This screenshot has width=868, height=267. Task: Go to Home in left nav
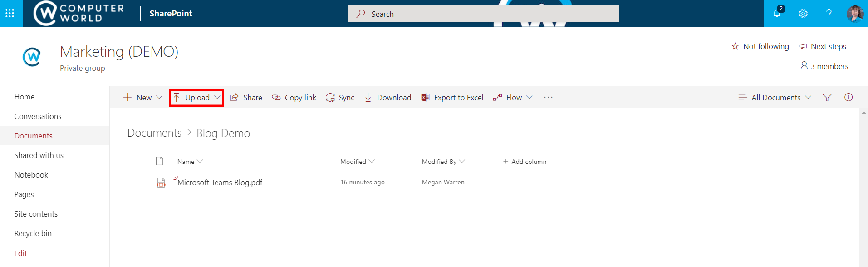point(25,97)
